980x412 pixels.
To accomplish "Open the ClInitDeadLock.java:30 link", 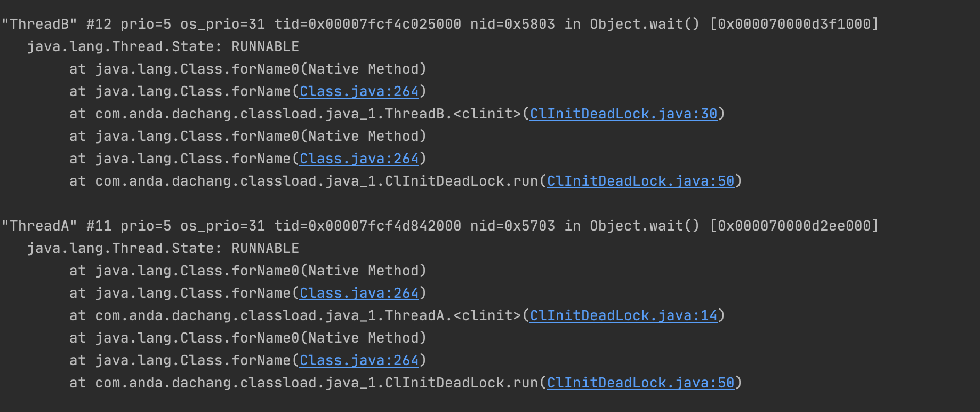I will 623,114.
